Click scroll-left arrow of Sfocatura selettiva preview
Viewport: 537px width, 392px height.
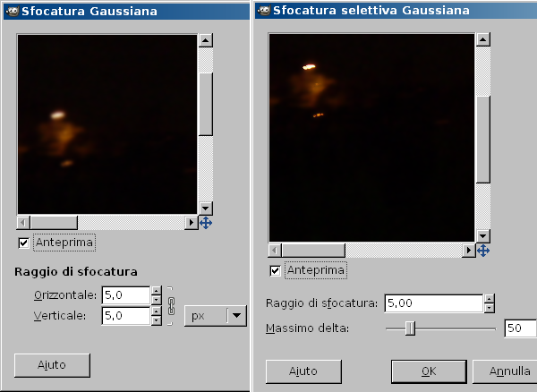[276, 251]
